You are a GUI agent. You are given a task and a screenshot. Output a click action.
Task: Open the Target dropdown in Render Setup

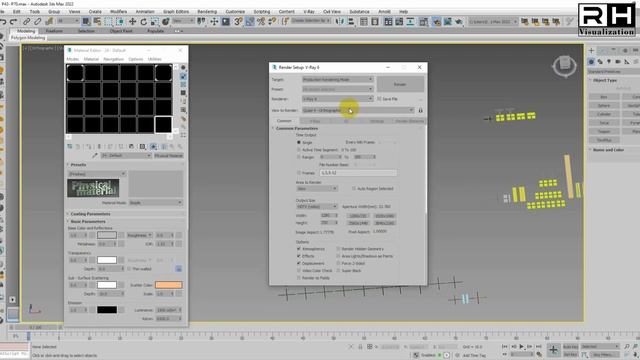(338, 79)
